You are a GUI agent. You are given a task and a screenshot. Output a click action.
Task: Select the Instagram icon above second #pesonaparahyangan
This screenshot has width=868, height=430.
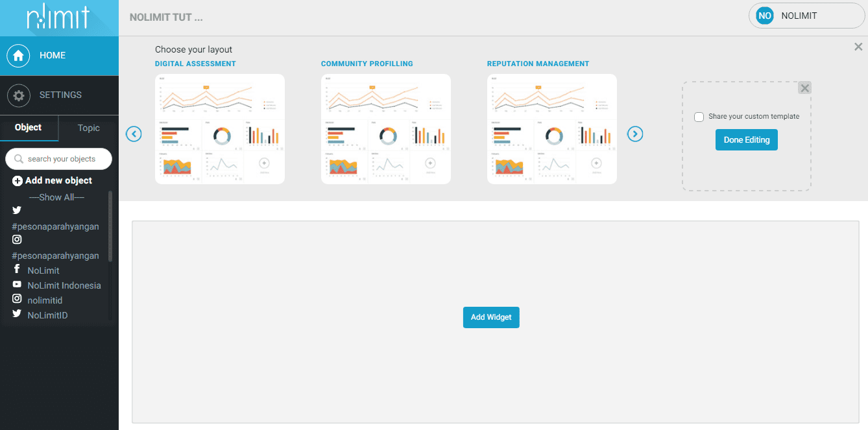click(17, 239)
